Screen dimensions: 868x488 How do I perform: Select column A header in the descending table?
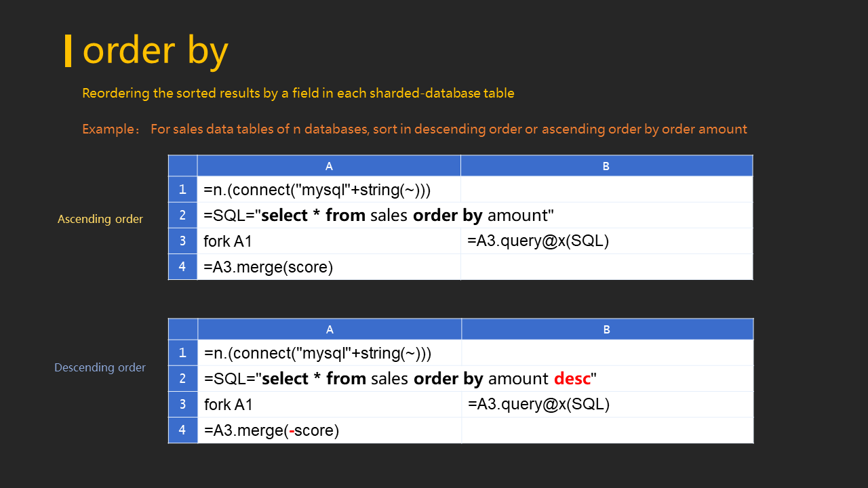click(x=330, y=329)
